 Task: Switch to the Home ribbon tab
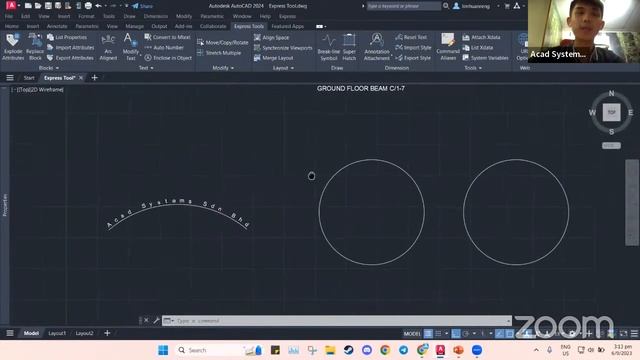pos(11,26)
